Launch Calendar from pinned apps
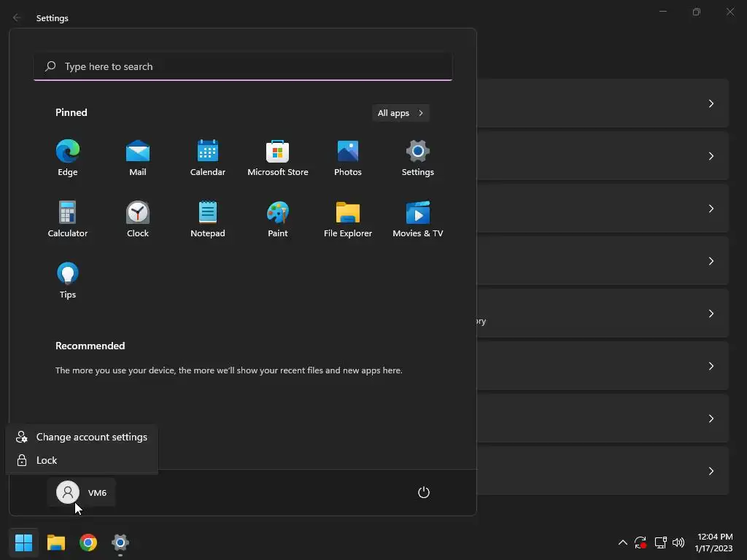The width and height of the screenshot is (747, 560). (208, 158)
